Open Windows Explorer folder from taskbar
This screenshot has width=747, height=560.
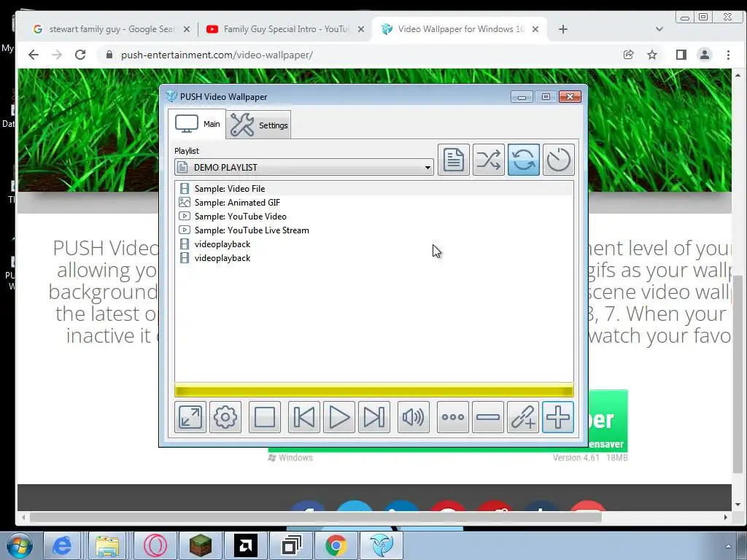[107, 545]
